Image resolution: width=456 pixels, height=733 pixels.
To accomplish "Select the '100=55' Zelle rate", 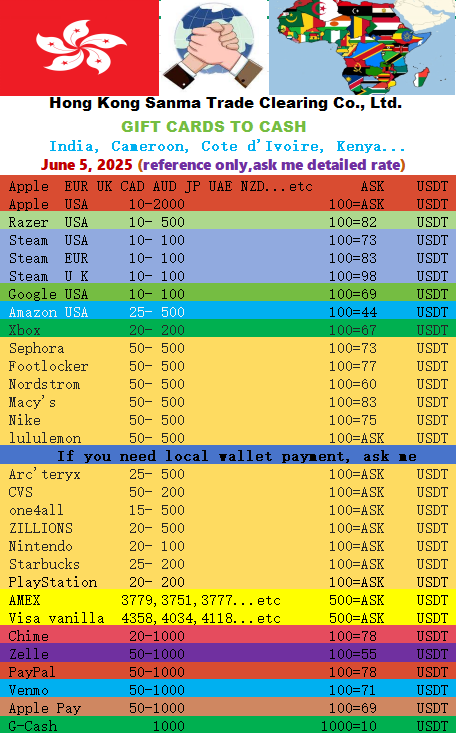I will tap(353, 654).
